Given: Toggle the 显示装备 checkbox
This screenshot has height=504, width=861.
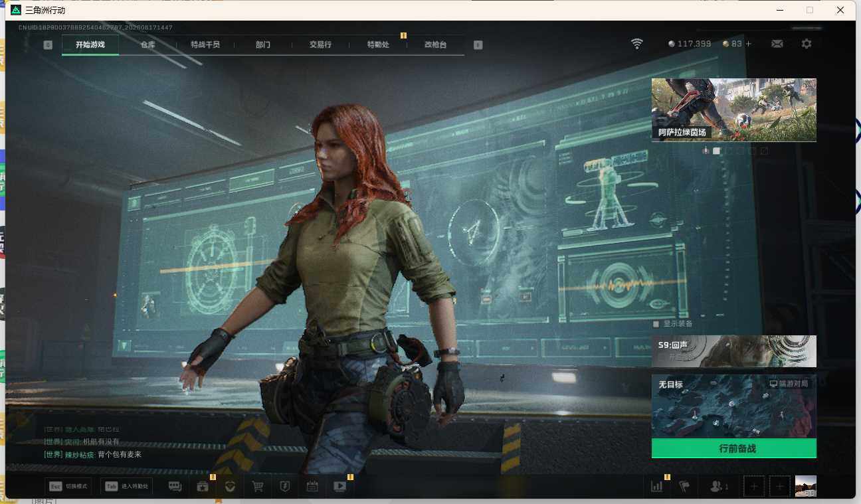Looking at the screenshot, I should coord(656,324).
